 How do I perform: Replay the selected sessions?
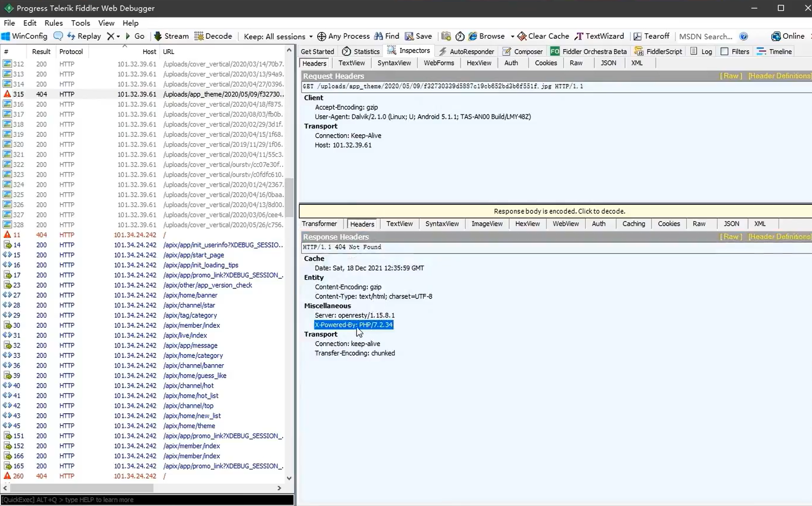coord(84,36)
